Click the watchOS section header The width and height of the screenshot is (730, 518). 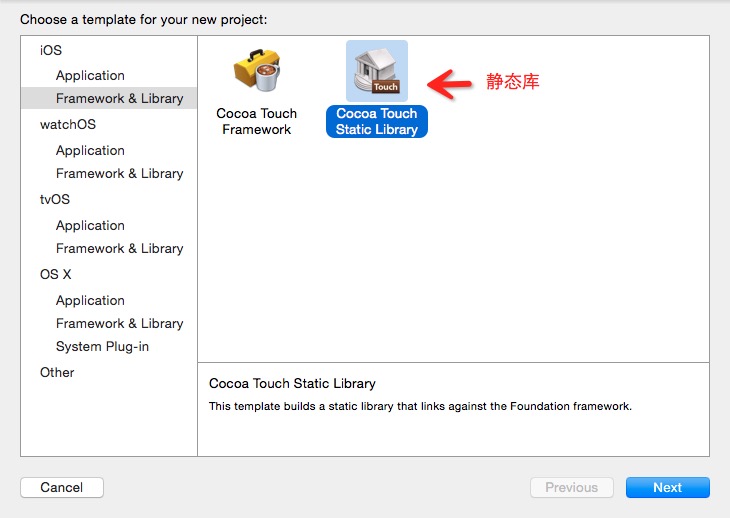click(x=68, y=125)
